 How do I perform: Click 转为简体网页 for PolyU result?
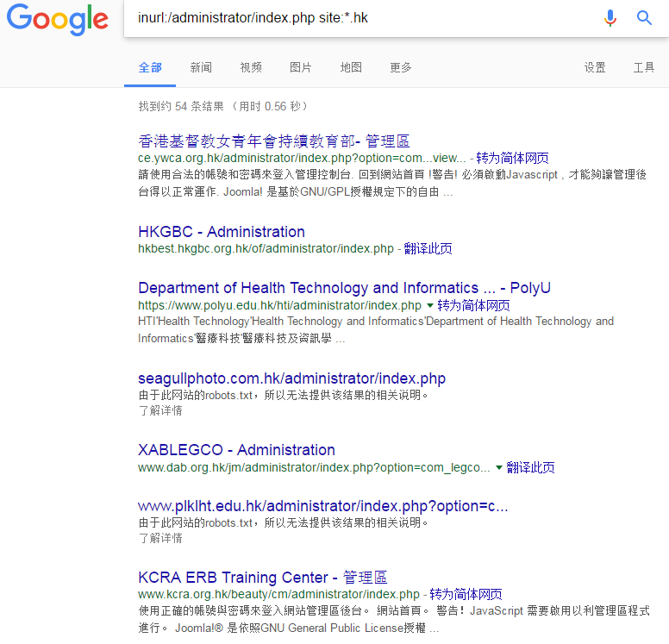[473, 305]
